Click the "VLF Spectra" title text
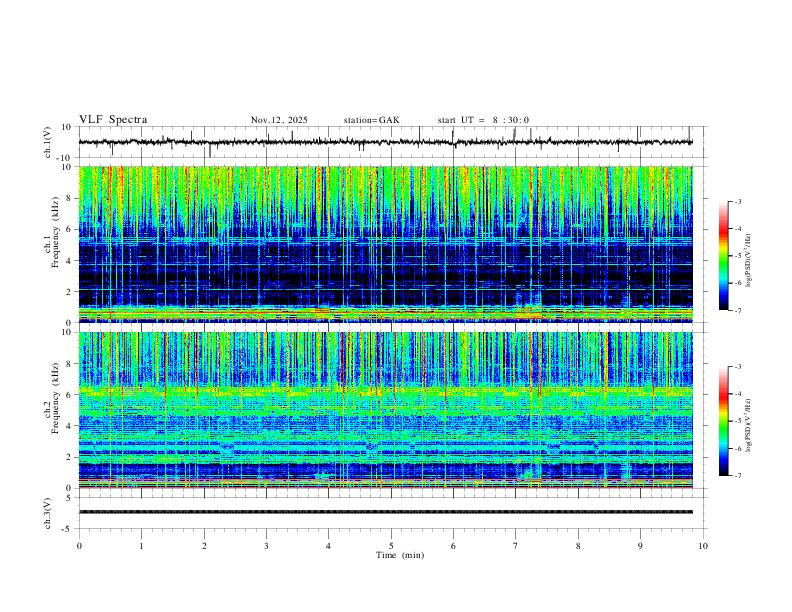Image resolution: width=792 pixels, height=612 pixels. (113, 120)
